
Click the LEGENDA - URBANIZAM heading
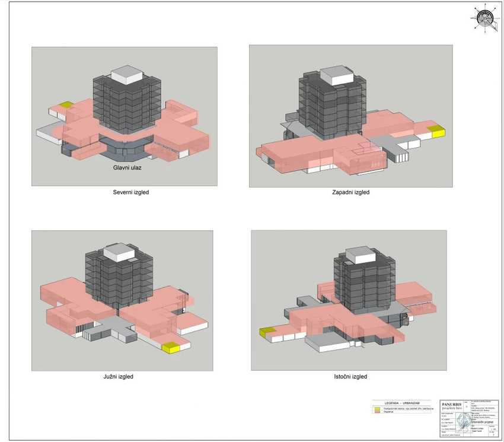[x=402, y=403]
